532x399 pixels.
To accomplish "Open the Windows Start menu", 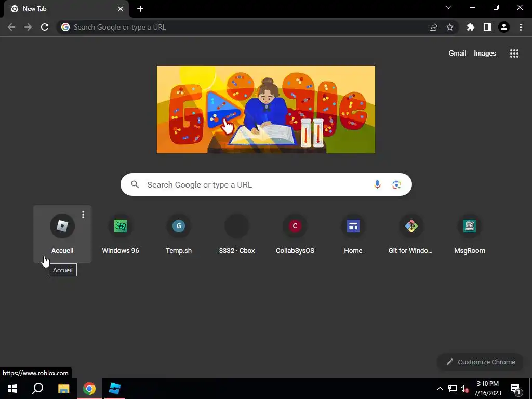I will point(12,389).
